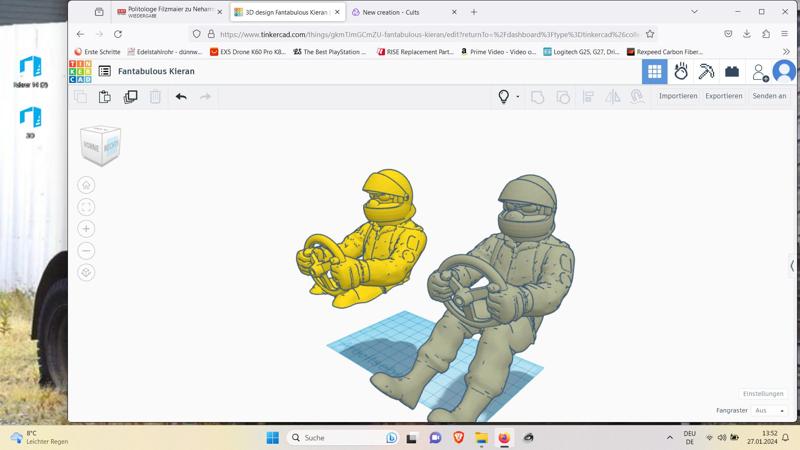Image resolution: width=800 pixels, height=450 pixels.
Task: Click the Align tool icon
Action: [588, 97]
